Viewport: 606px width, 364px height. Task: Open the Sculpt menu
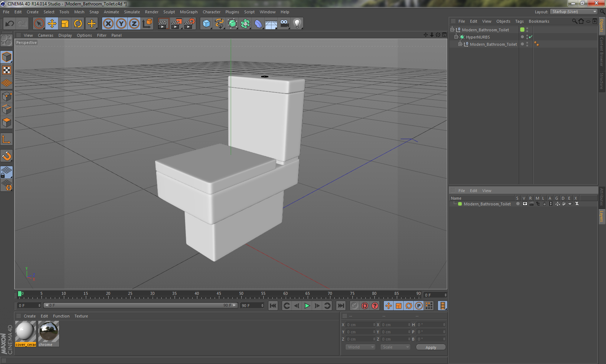coord(169,12)
